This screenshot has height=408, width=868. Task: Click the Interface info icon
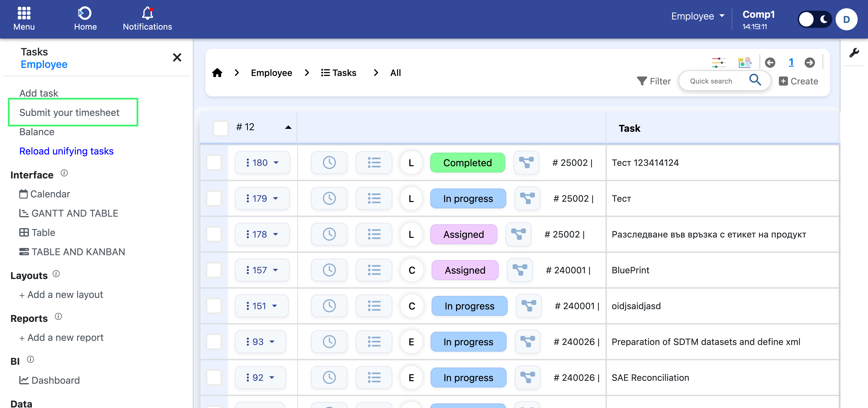coord(64,173)
